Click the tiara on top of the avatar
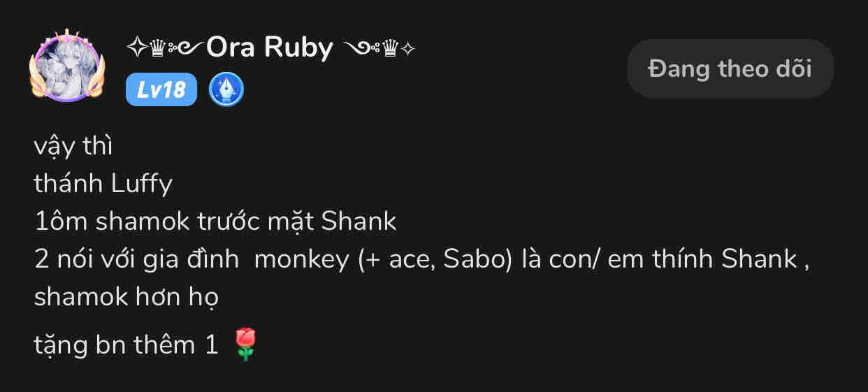The width and height of the screenshot is (868, 392). pos(68,36)
